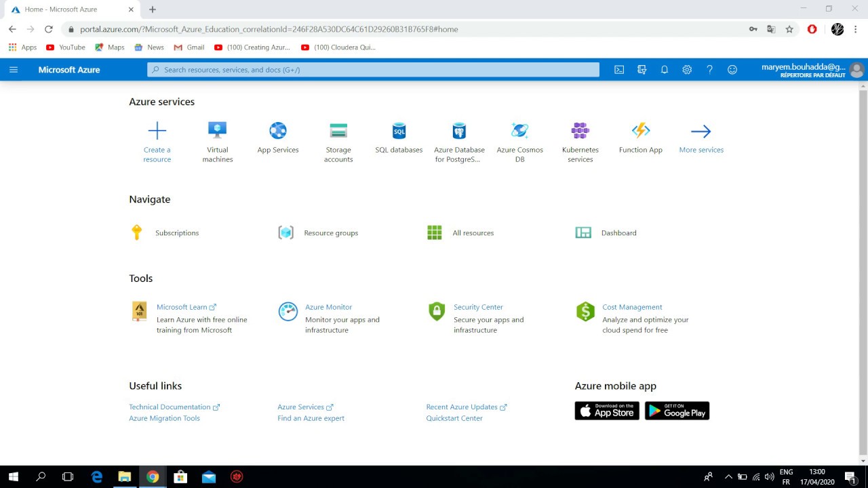Switch to the Home - Microsoft Azure tab
Screen dimensions: 868x488
(x=72, y=9)
